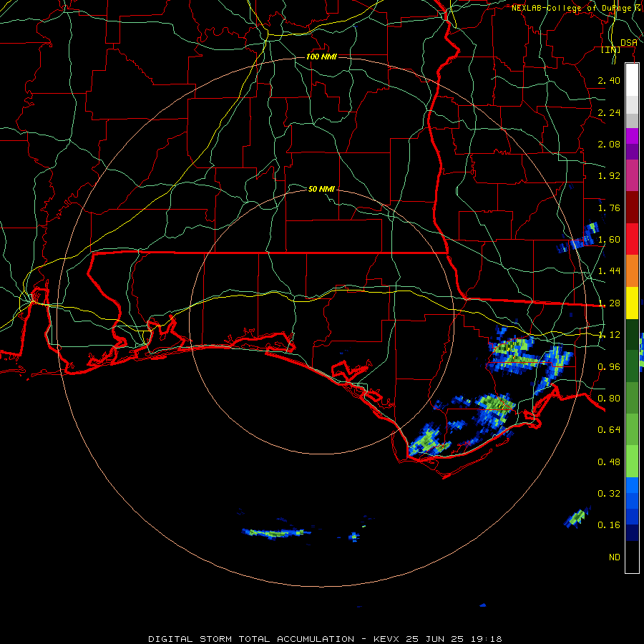
Task: Click the 0.32 legend value
Action: (x=609, y=493)
